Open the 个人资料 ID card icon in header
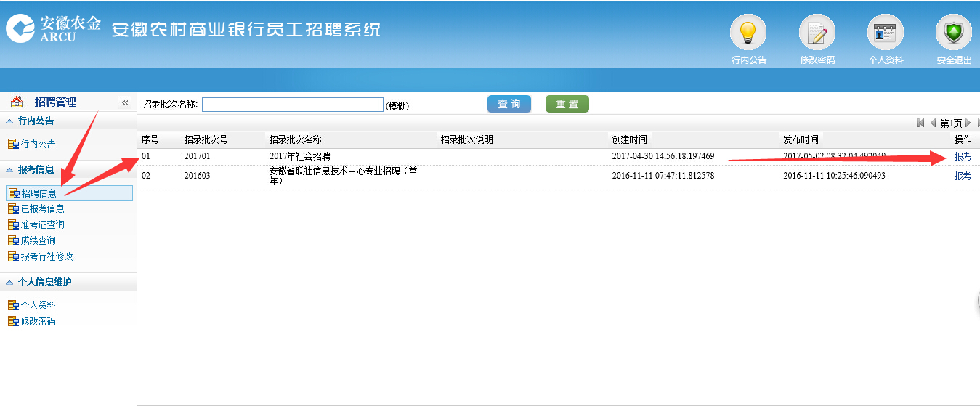This screenshot has width=980, height=406. 886,33
